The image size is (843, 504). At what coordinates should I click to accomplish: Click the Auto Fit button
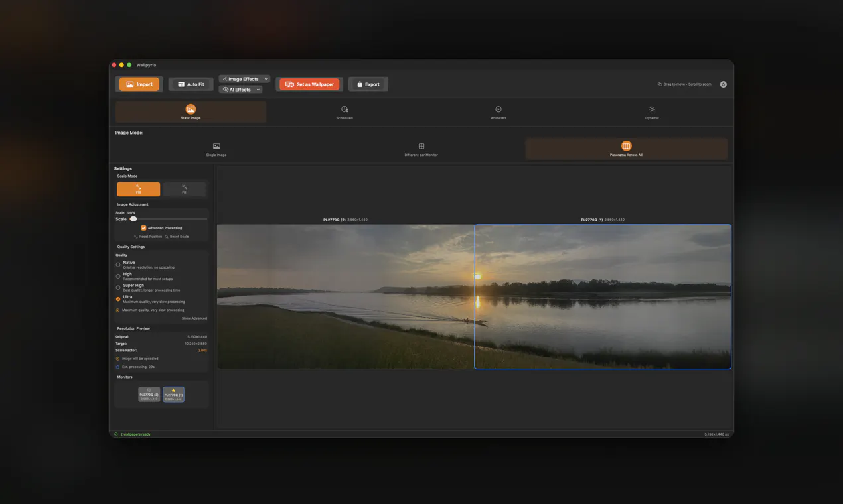click(191, 84)
